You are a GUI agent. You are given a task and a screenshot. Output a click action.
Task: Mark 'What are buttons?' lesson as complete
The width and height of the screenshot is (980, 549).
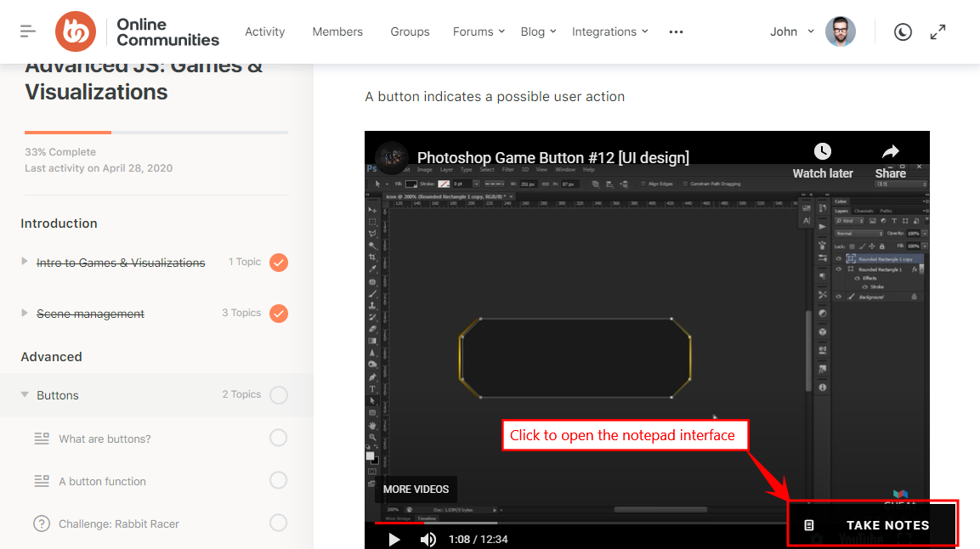[278, 437]
